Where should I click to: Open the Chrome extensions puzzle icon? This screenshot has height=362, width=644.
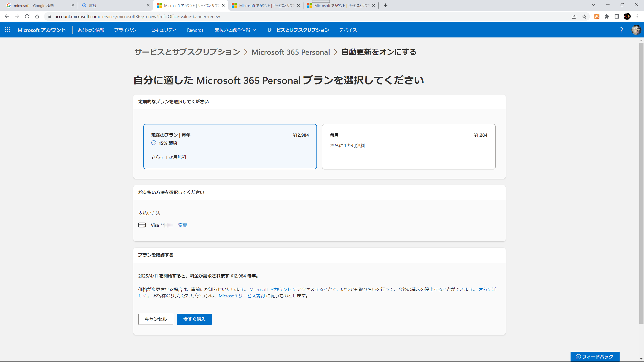(607, 17)
